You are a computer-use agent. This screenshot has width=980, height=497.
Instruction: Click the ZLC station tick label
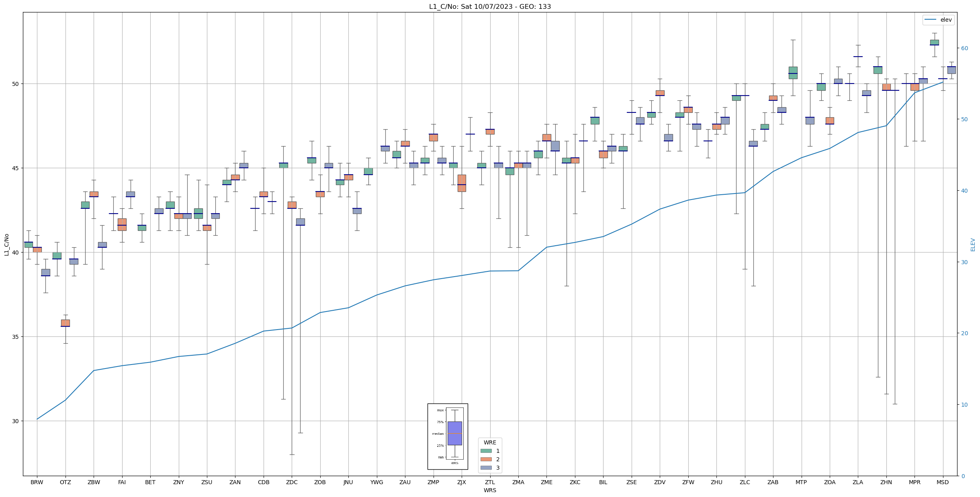coord(745,482)
